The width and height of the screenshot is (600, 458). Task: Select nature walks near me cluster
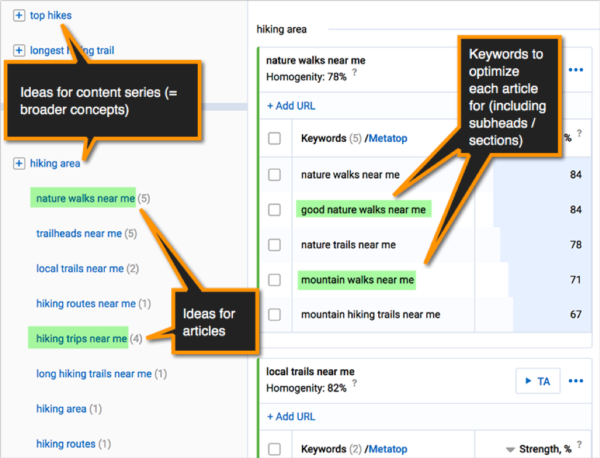pyautogui.click(x=85, y=198)
